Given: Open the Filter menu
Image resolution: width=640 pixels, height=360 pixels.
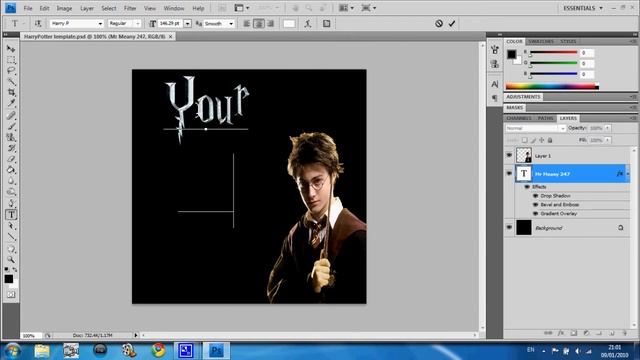Looking at the screenshot, I should [130, 8].
